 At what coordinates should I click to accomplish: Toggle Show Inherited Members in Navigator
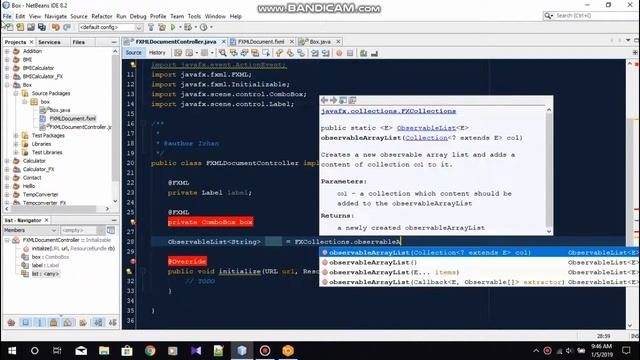[11, 323]
